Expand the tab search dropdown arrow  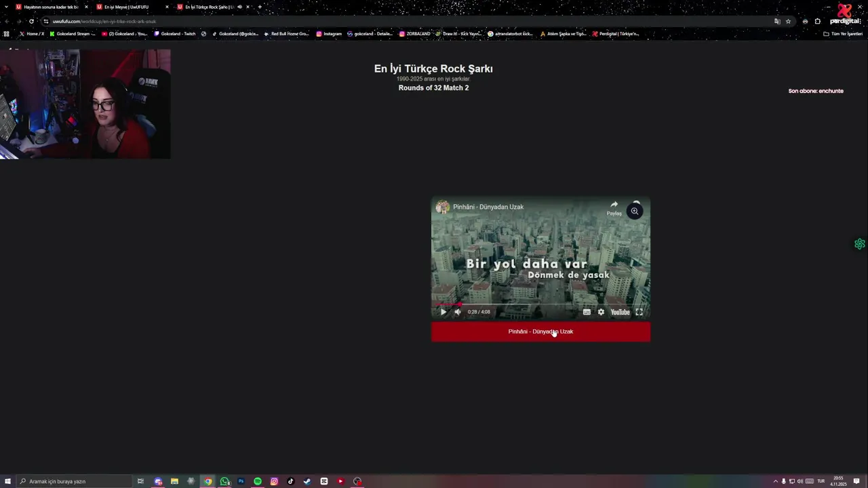click(6, 7)
